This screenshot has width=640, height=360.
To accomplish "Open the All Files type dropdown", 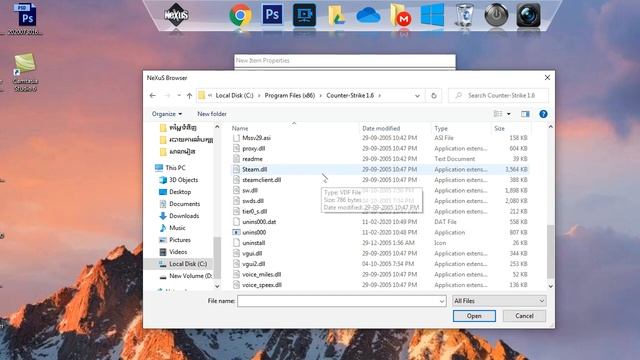I will pos(499,301).
